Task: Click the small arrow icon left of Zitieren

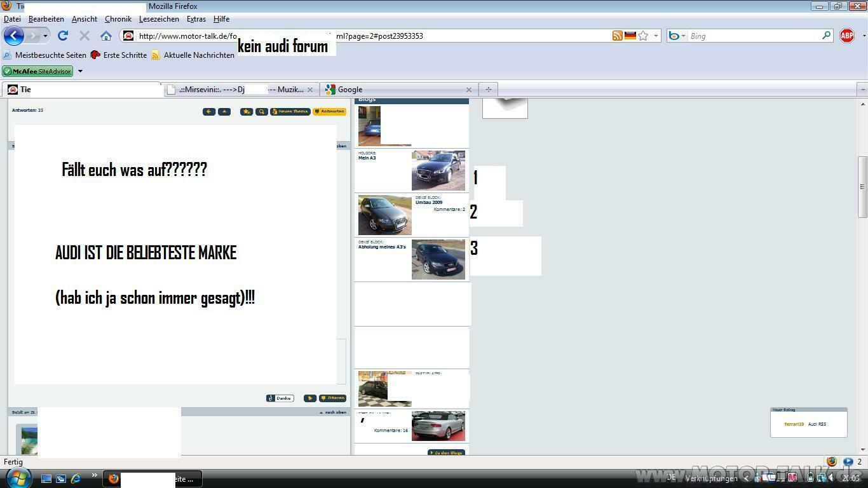Action: 310,398
